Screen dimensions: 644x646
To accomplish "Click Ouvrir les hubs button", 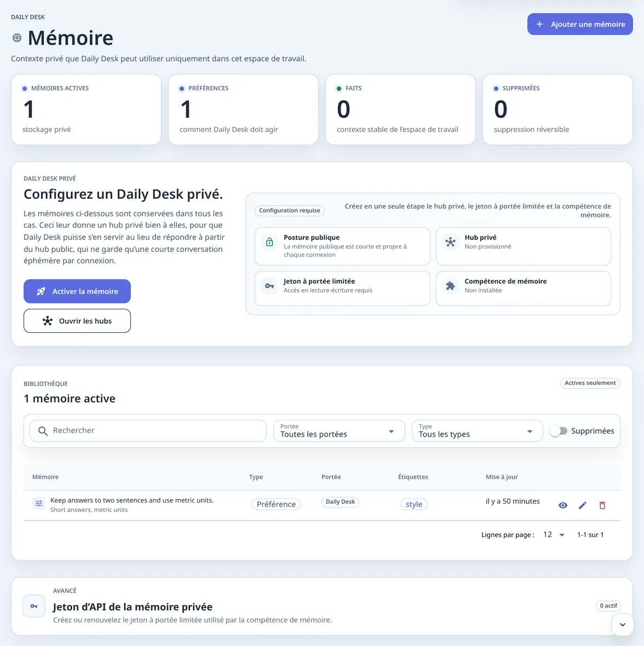I will (77, 321).
